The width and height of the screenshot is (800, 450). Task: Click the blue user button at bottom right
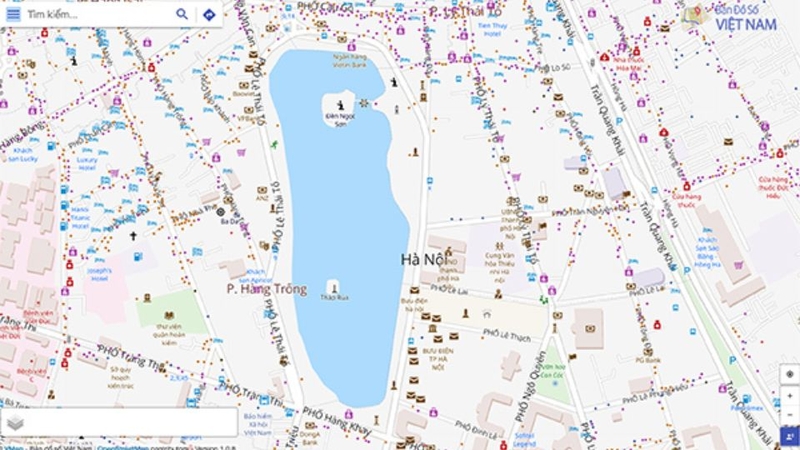(x=790, y=437)
